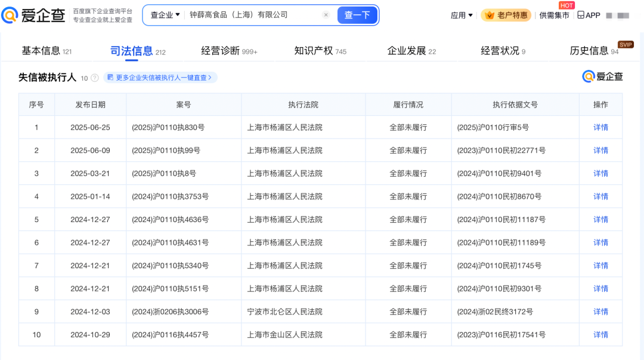This screenshot has height=360, width=644.
Task: Open the 查企业 search type dropdown
Action: pos(165,15)
